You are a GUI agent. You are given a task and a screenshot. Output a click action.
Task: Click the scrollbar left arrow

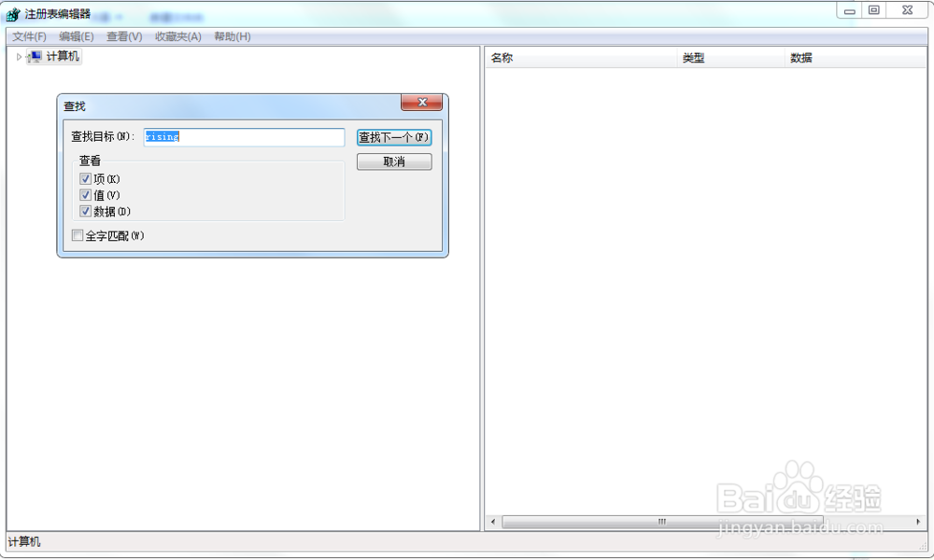pos(492,522)
